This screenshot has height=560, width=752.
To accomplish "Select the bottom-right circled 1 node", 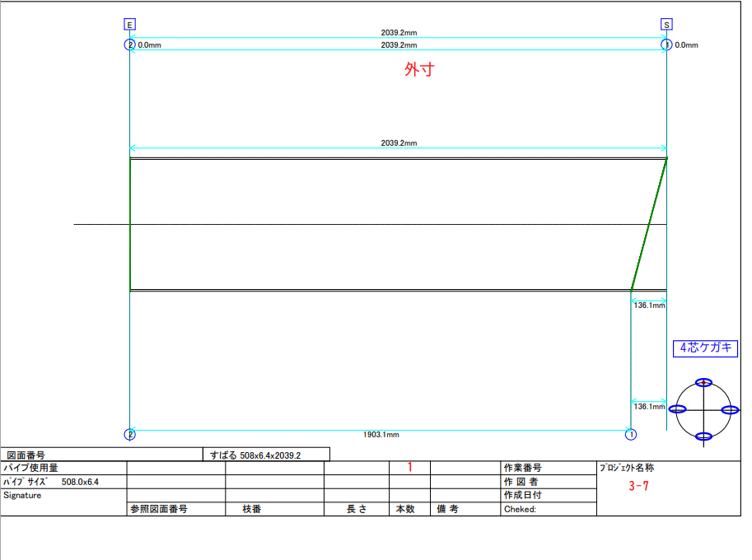I will (x=631, y=434).
